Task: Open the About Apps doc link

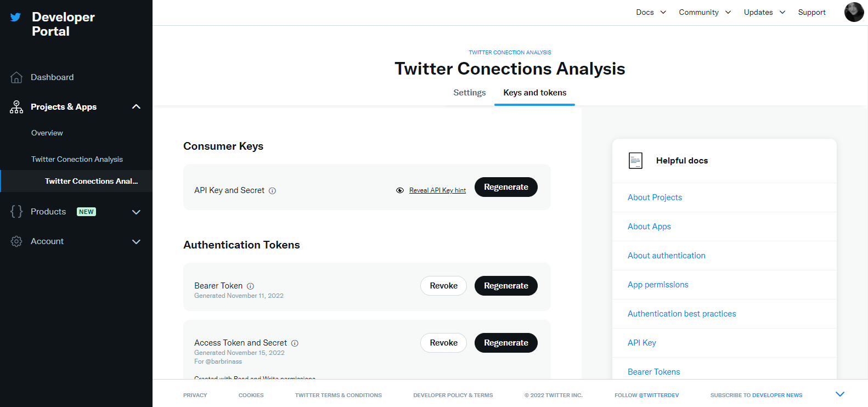Action: coord(649,227)
